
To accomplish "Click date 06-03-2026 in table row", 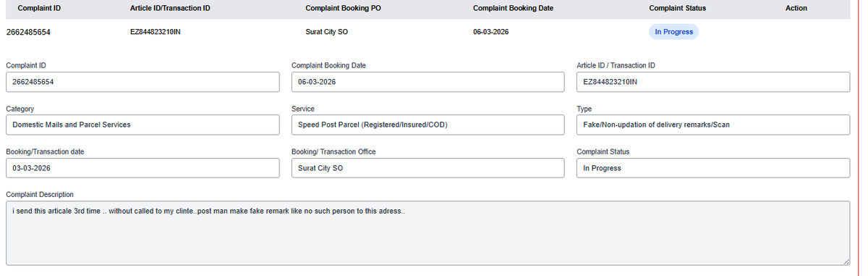I will point(491,32).
